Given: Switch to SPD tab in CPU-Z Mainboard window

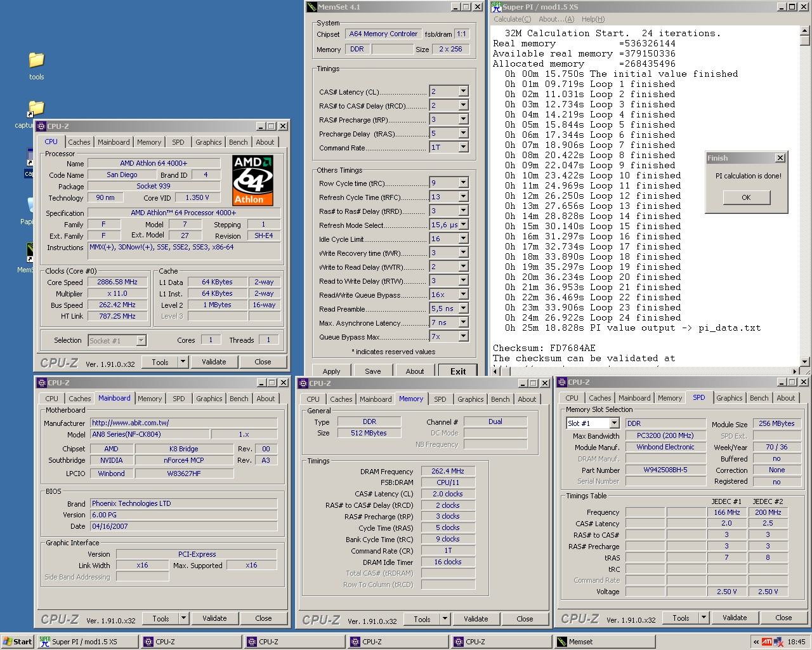Looking at the screenshot, I should [x=179, y=399].
